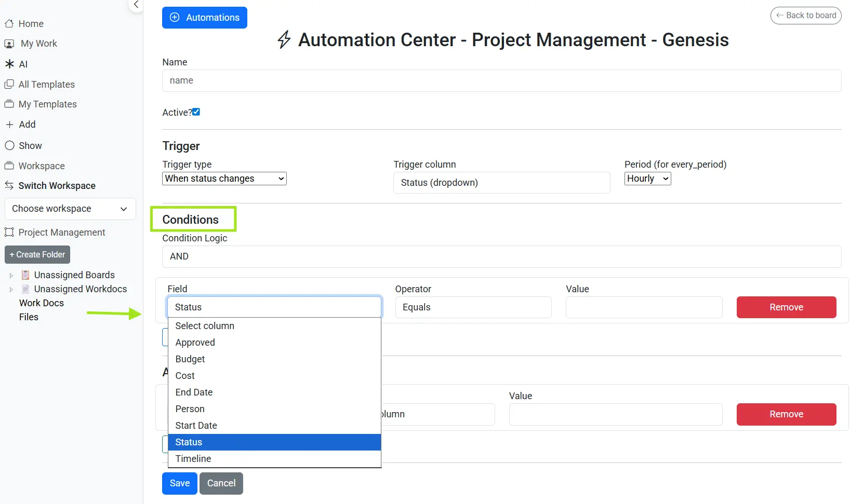Remove the condition row
This screenshot has width=850, height=504.
[x=787, y=307]
